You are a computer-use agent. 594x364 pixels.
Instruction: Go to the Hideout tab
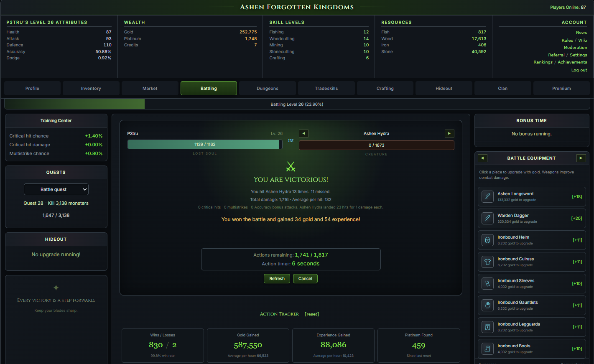pyautogui.click(x=444, y=88)
